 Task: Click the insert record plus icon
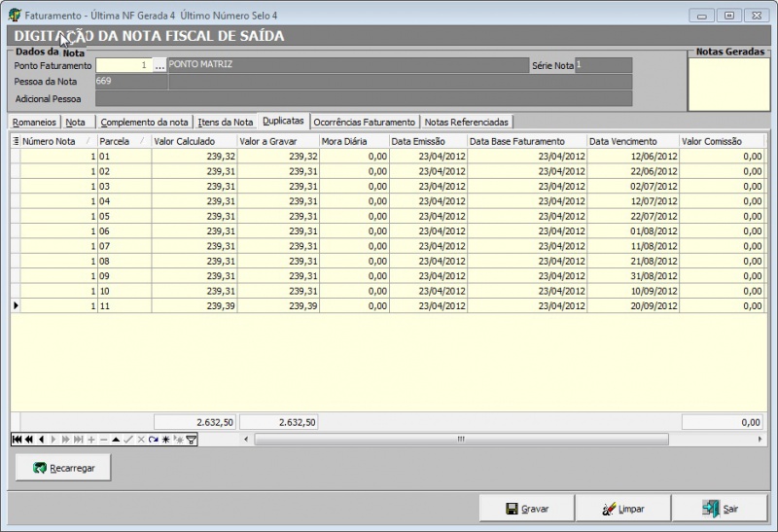click(91, 440)
